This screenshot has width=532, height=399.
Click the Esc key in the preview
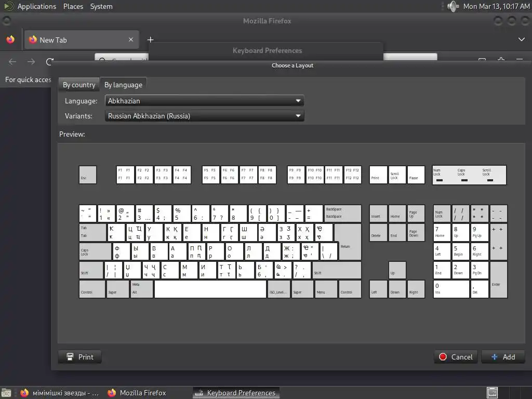pos(88,175)
